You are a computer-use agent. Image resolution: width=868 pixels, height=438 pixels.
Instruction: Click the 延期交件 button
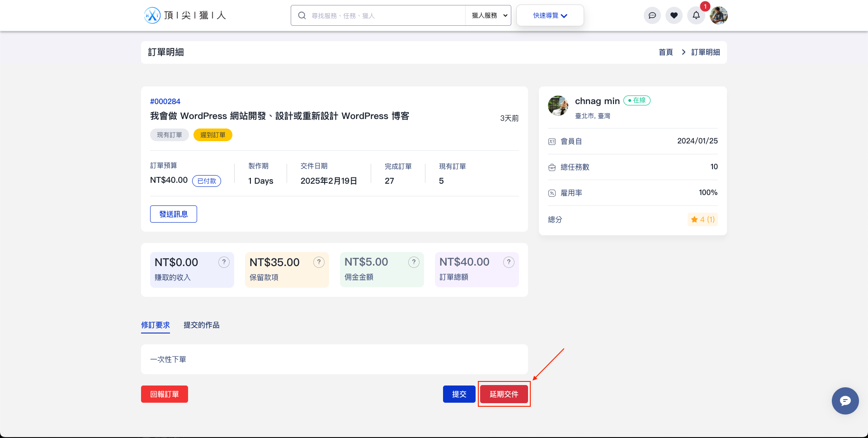pos(504,394)
